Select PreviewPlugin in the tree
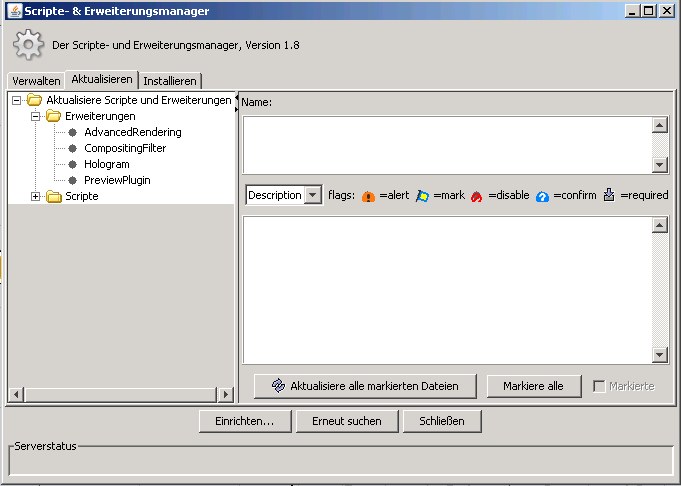Screen dimensions: 681x486 117,180
